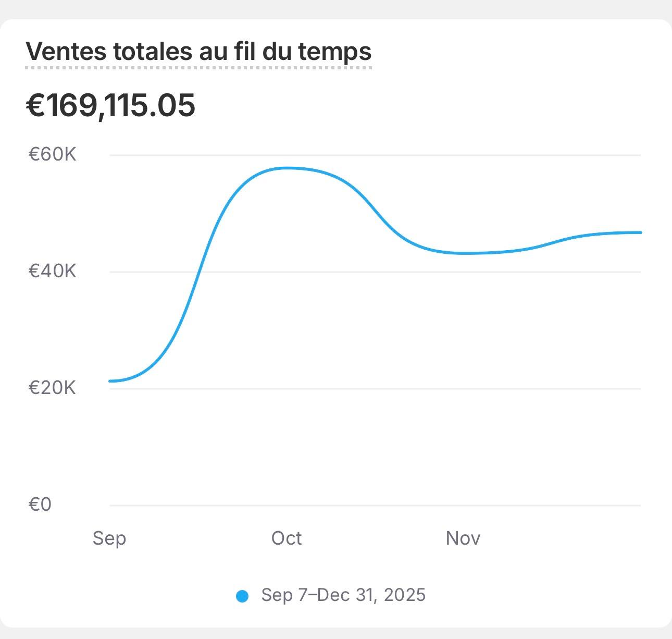Viewport: 672px width, 639px height.
Task: Click the Oct x-axis label
Action: tap(287, 538)
